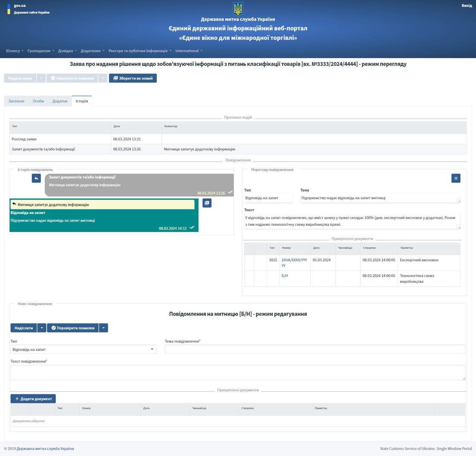
Task: Expand dropdown beside lower Перевірити помилки
Action: tap(103, 328)
